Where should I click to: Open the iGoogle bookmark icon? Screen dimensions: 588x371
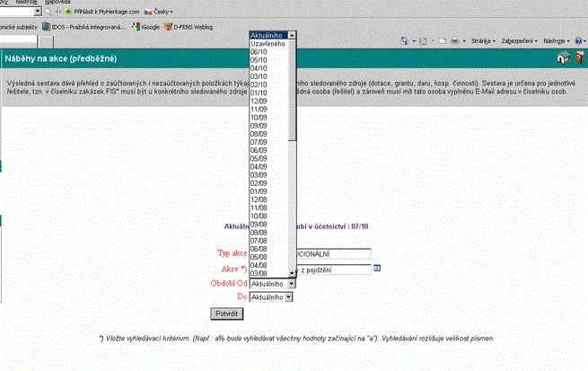tap(136, 27)
